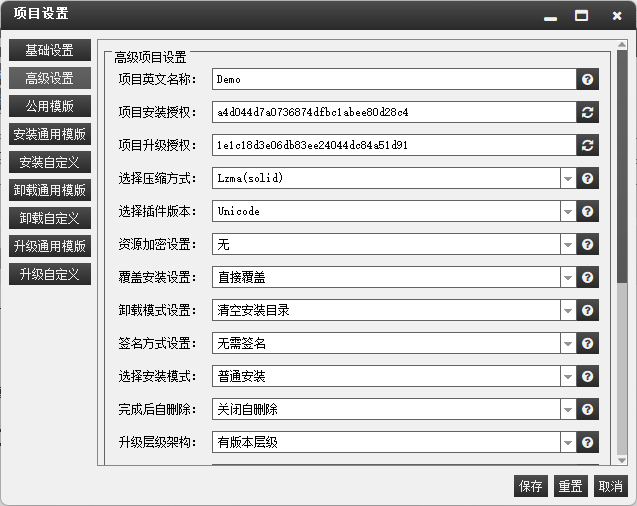
Task: Expand 完成后自删除 dropdown
Action: [x=568, y=410]
